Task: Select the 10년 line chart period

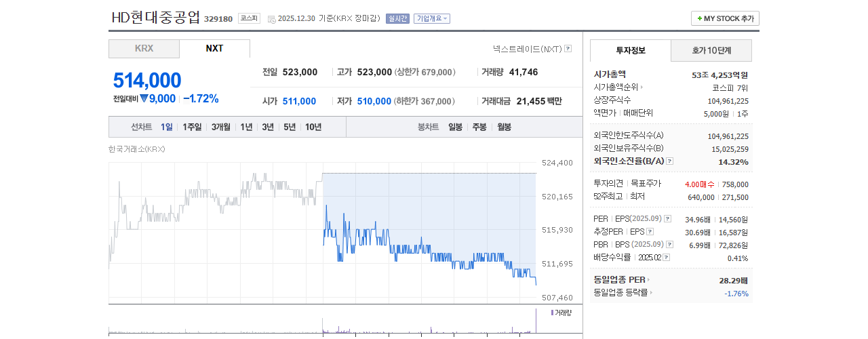Action: click(313, 127)
